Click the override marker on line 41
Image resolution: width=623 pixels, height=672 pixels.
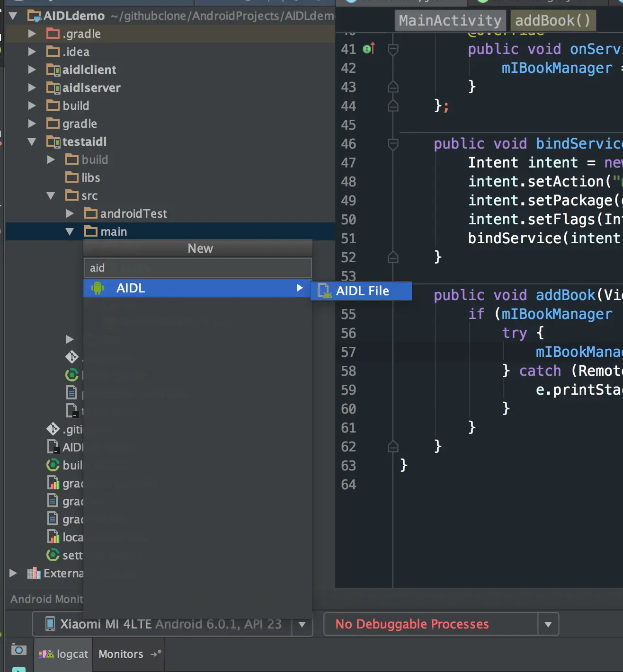point(369,48)
